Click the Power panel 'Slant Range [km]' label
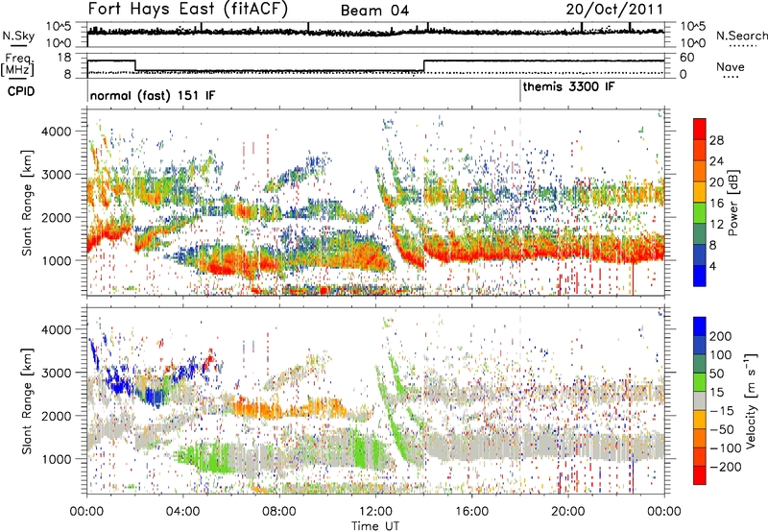768x532 pixels. pos(27,203)
